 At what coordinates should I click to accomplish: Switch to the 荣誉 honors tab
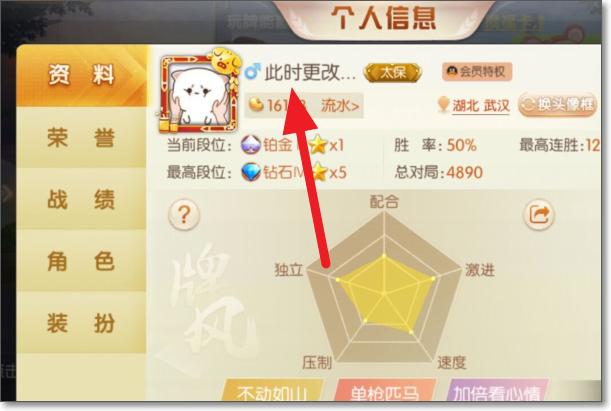81,138
